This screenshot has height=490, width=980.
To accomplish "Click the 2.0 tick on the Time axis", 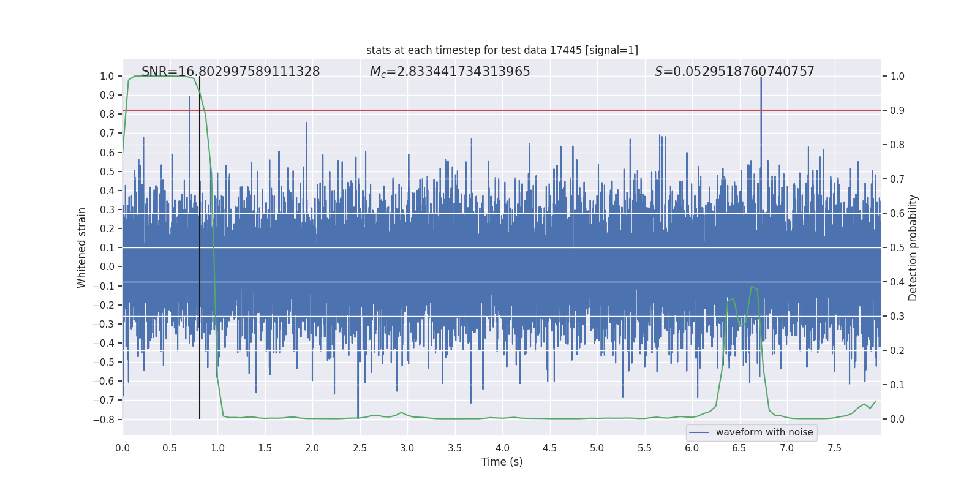I will [x=312, y=448].
